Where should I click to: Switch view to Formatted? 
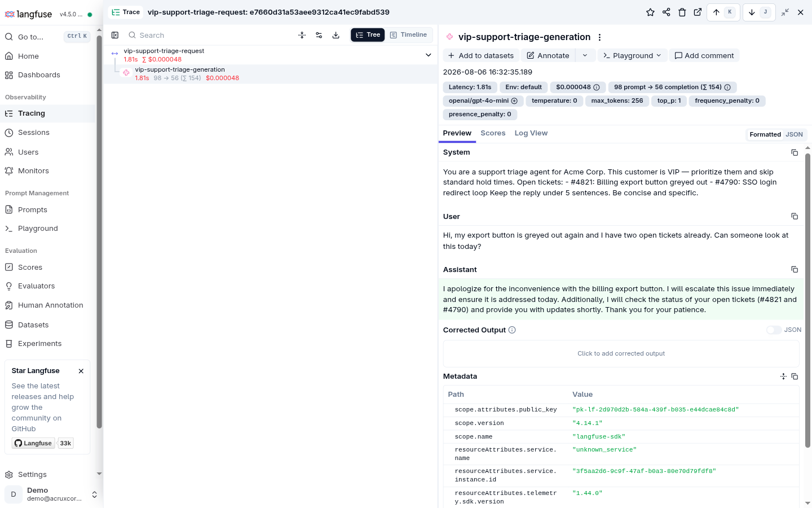click(765, 134)
